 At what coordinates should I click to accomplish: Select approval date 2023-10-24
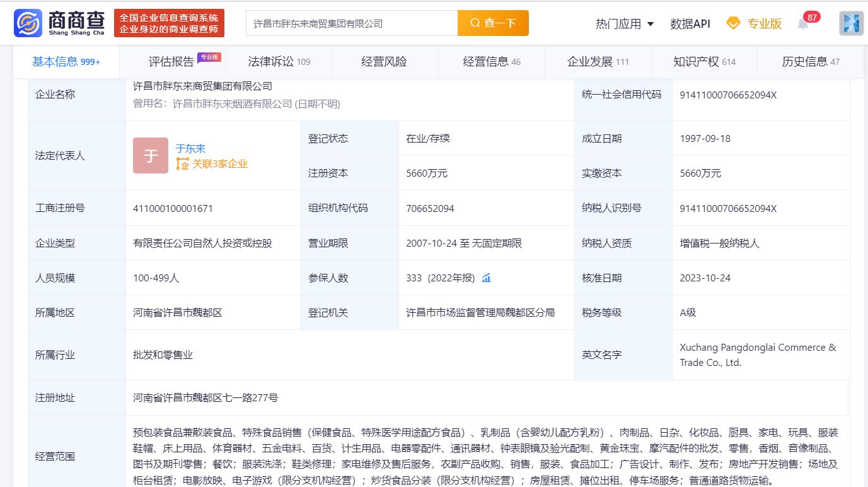click(705, 278)
